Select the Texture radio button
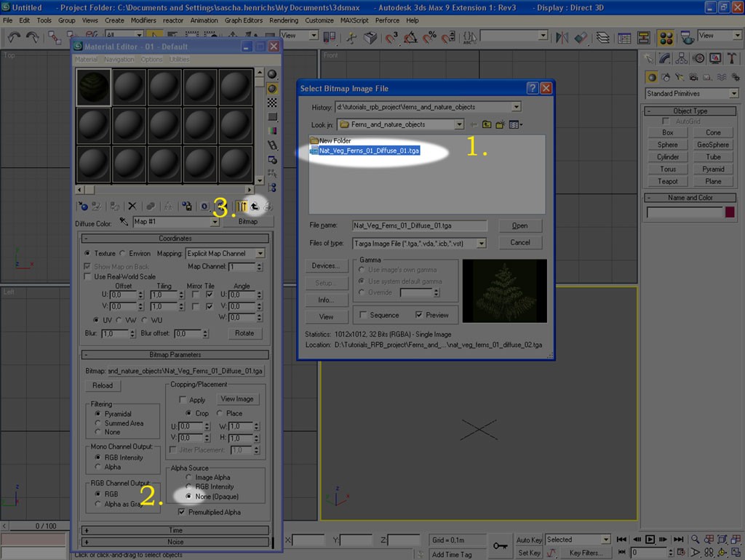The width and height of the screenshot is (745, 560). click(87, 253)
